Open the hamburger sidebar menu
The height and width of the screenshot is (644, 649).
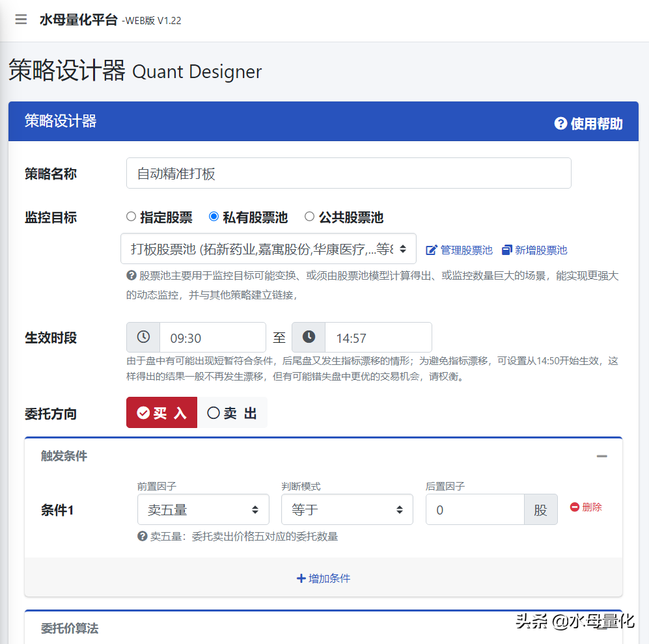(21, 20)
